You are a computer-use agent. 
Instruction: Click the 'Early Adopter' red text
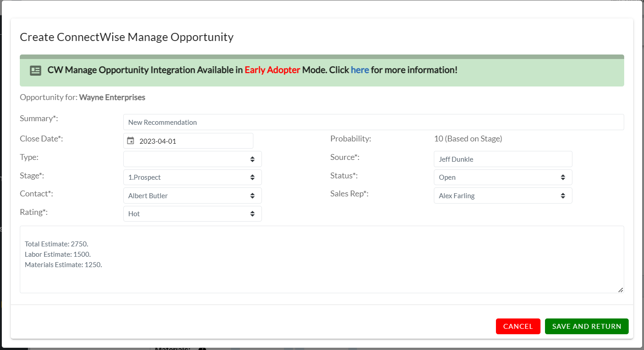272,70
